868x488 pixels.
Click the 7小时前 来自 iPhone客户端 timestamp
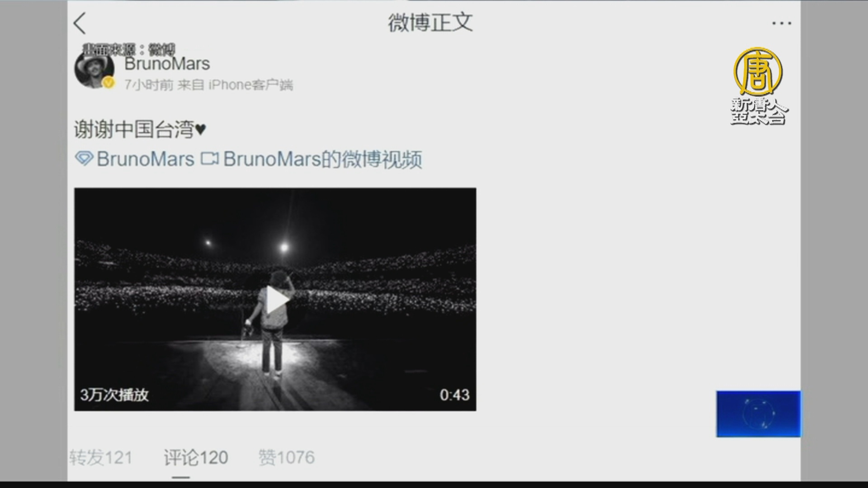coord(209,85)
